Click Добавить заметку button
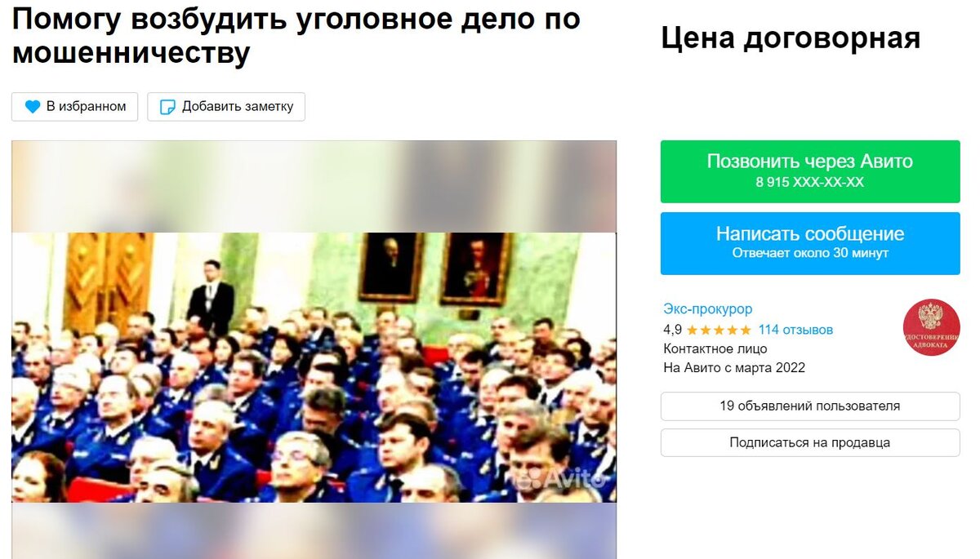The height and width of the screenshot is (559, 980). coord(226,107)
